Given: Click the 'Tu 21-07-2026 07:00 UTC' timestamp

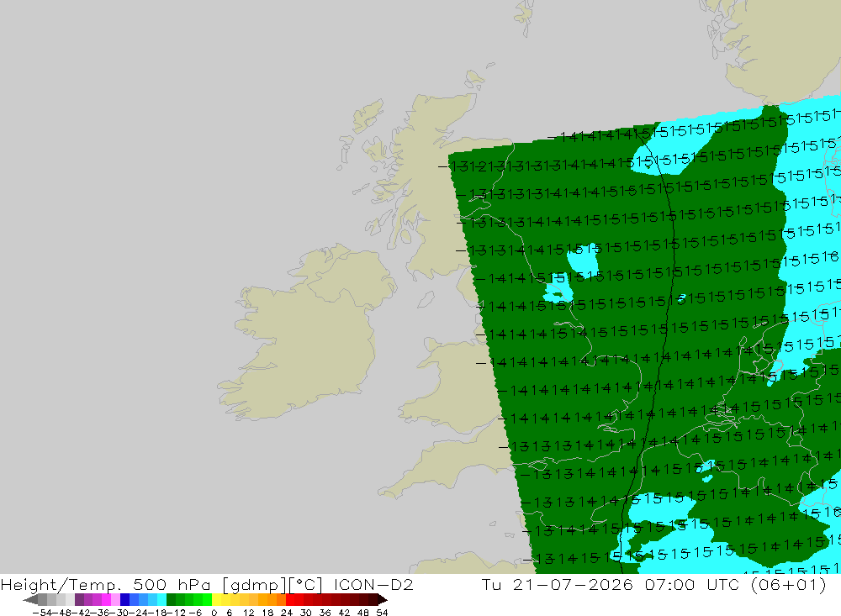Looking at the screenshot, I should [x=611, y=584].
